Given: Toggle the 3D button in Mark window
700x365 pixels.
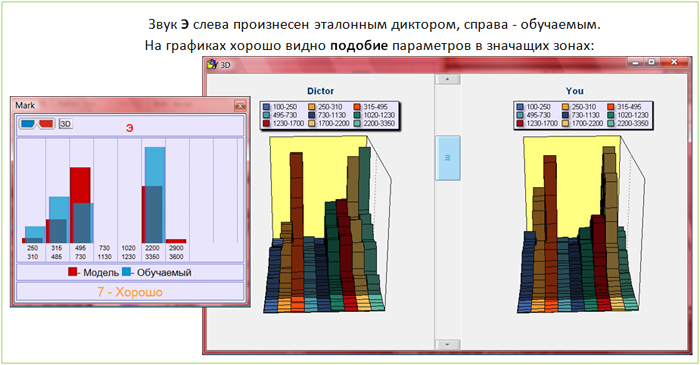Looking at the screenshot, I should coord(66,124).
